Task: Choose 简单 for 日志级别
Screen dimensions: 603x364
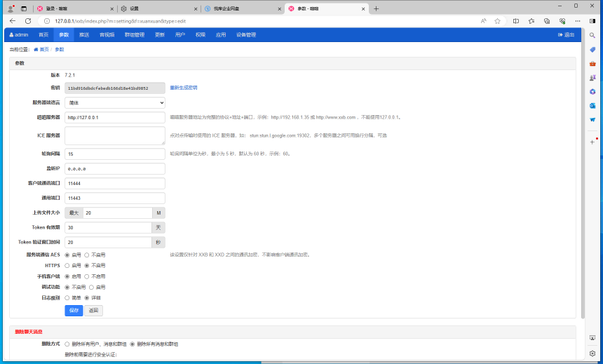Action: click(x=67, y=297)
